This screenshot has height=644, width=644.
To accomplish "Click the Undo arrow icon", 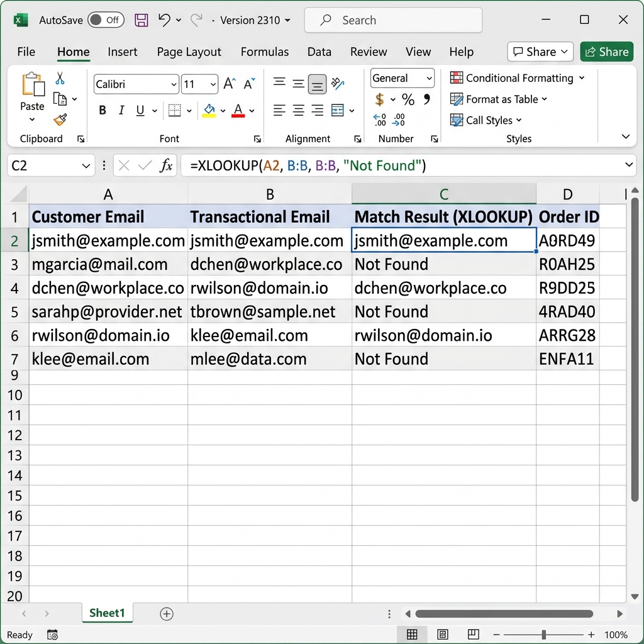I will click(164, 19).
